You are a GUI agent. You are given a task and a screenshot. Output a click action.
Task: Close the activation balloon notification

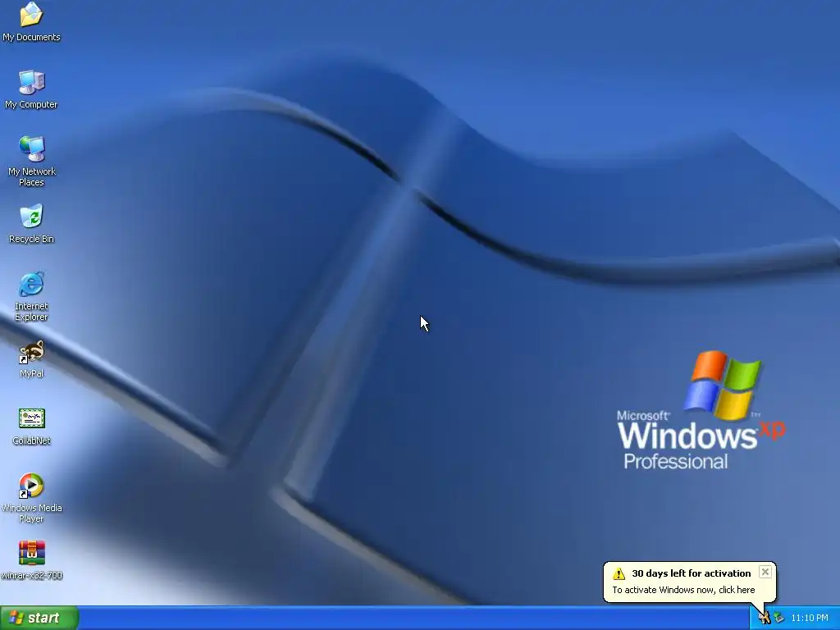point(765,572)
